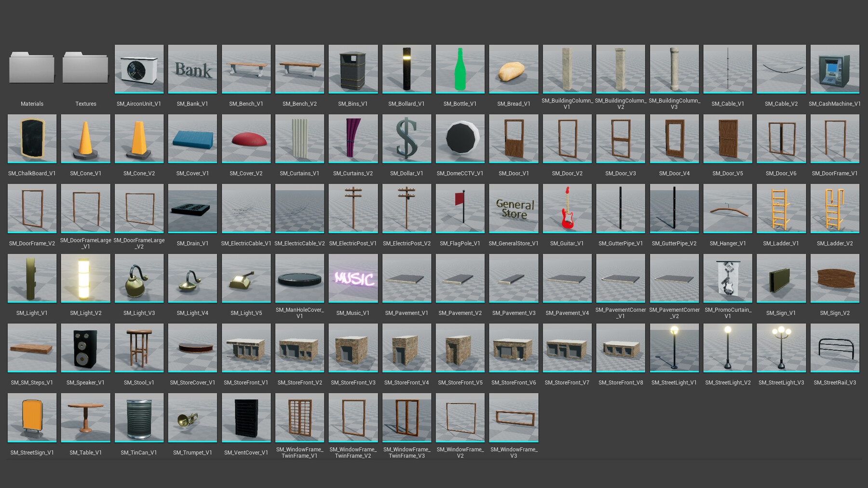
Task: Select the SM_Bank_V1 sign asset
Action: (x=192, y=69)
